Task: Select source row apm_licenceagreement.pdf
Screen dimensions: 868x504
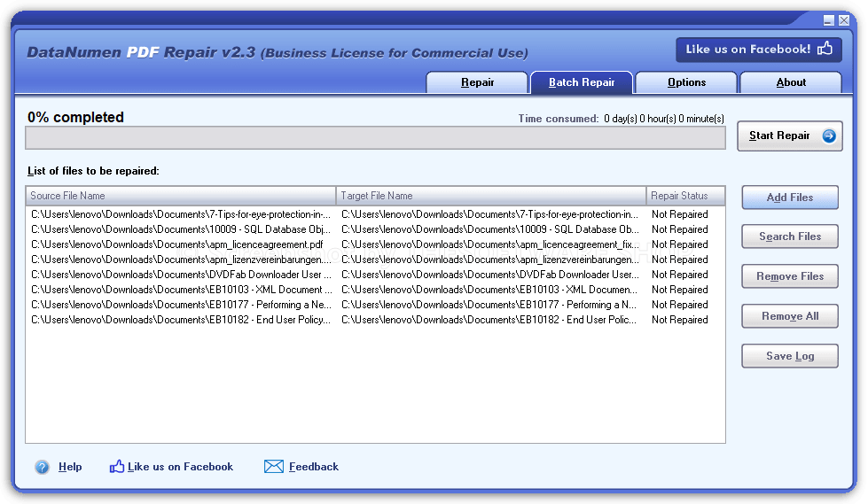Action: coord(177,244)
